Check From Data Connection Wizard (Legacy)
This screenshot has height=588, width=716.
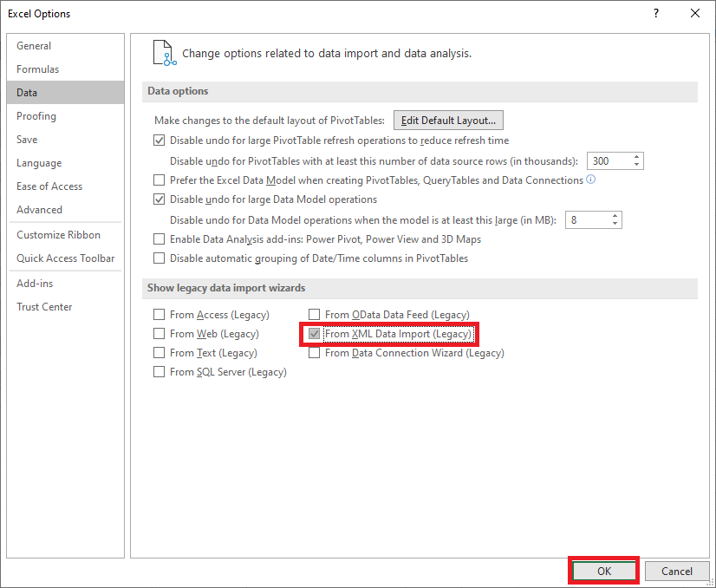pyautogui.click(x=314, y=353)
